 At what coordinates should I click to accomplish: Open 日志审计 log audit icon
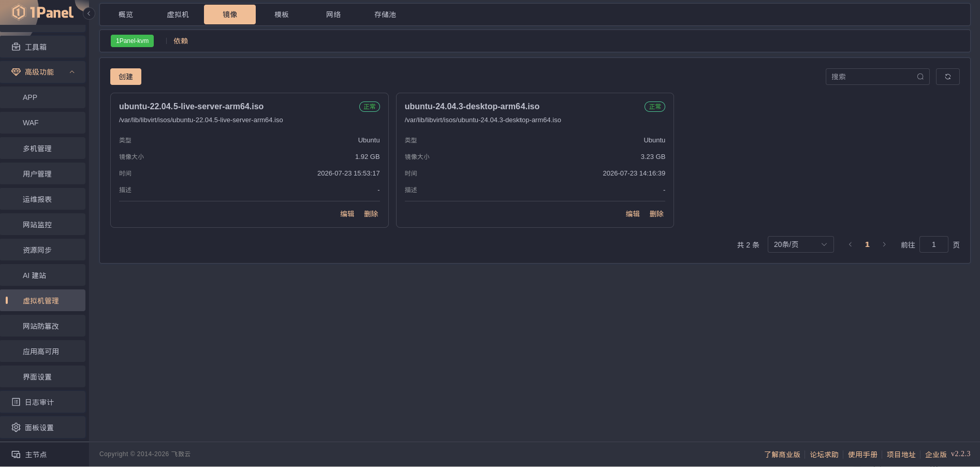16,402
